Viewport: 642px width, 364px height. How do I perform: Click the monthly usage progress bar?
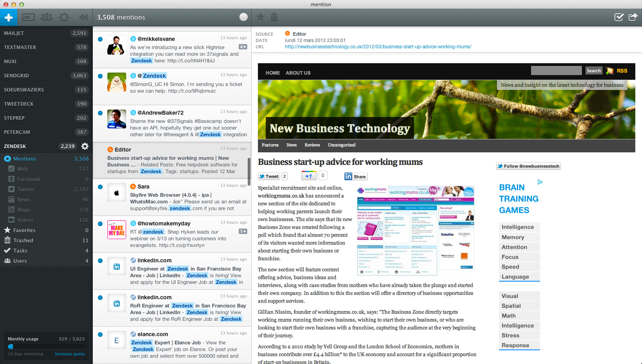pos(46,347)
